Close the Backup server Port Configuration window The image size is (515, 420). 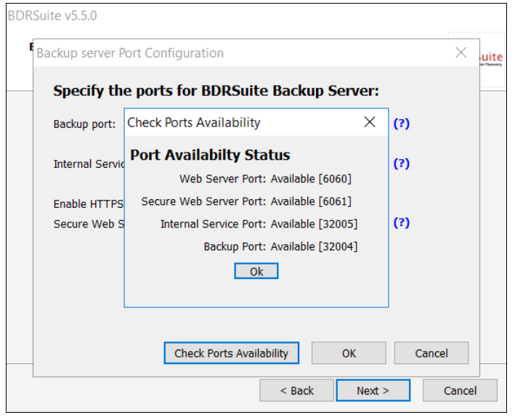click(x=461, y=52)
